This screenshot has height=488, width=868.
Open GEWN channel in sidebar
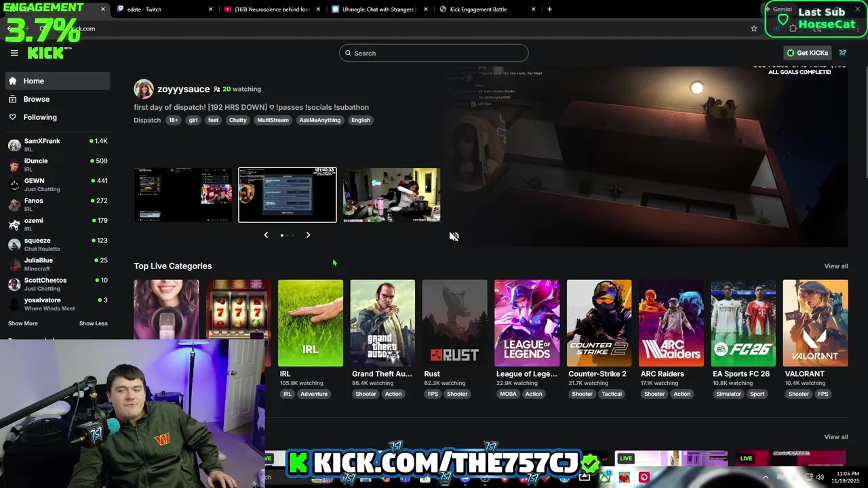[58, 184]
